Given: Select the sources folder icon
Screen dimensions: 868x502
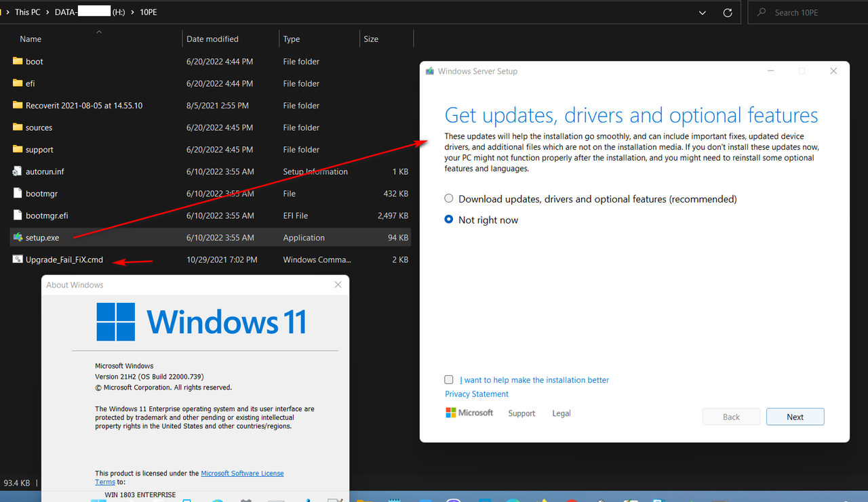Looking at the screenshot, I should coord(18,127).
